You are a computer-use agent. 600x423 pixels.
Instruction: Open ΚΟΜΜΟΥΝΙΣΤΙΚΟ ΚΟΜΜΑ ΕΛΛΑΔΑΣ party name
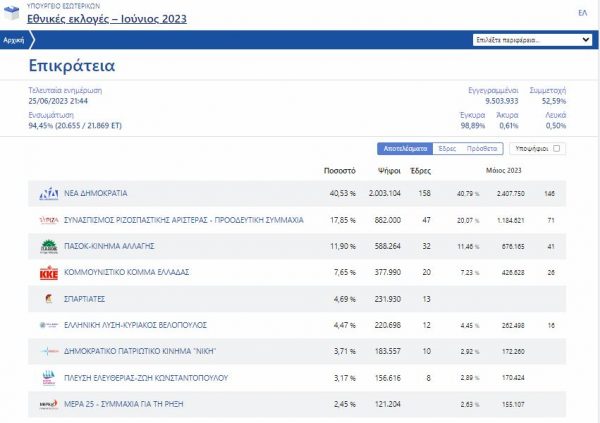[127, 272]
